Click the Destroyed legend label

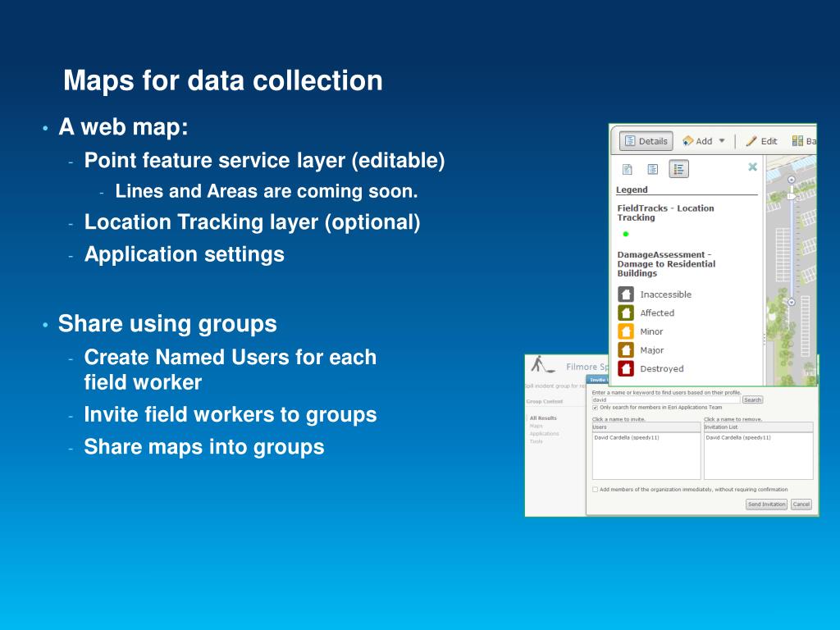[662, 368]
